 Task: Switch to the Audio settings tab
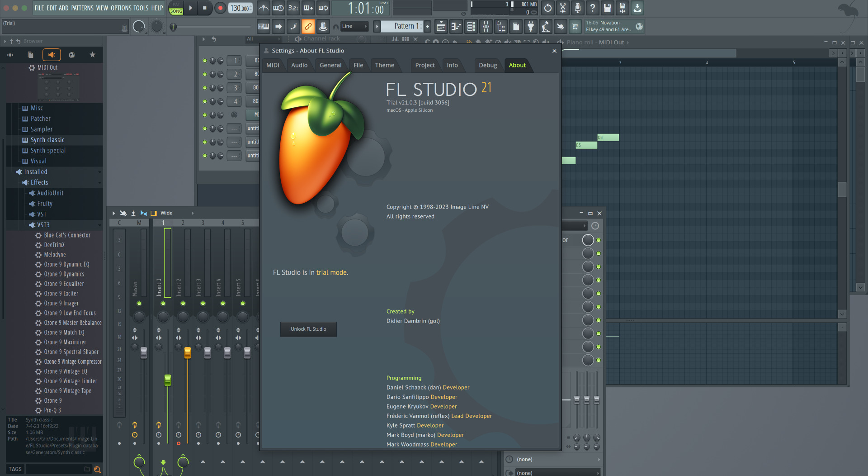click(x=299, y=65)
